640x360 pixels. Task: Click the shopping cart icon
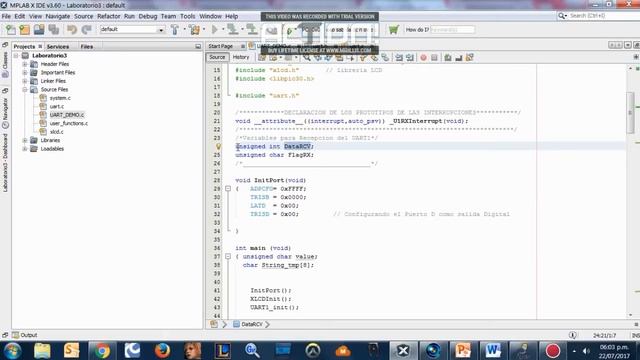tap(393, 29)
